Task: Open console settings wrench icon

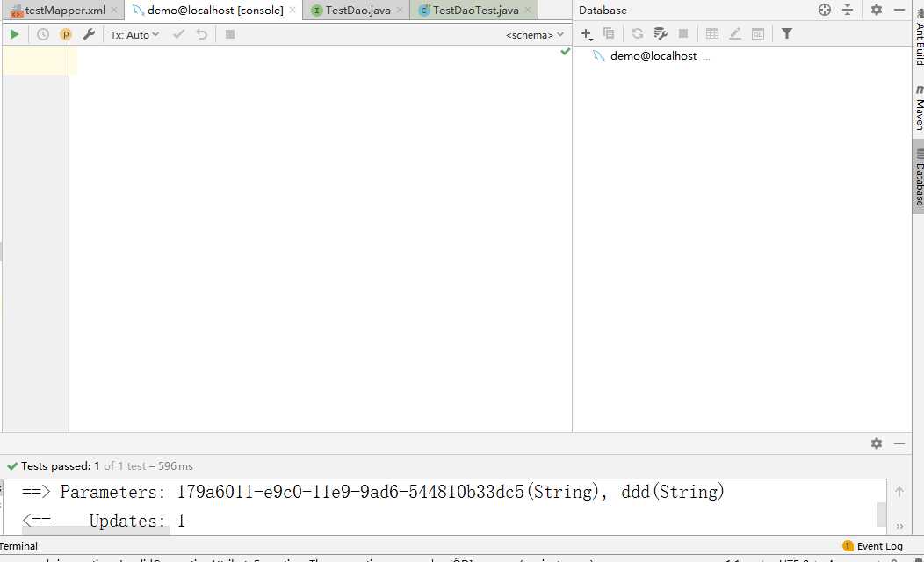Action: click(x=89, y=35)
